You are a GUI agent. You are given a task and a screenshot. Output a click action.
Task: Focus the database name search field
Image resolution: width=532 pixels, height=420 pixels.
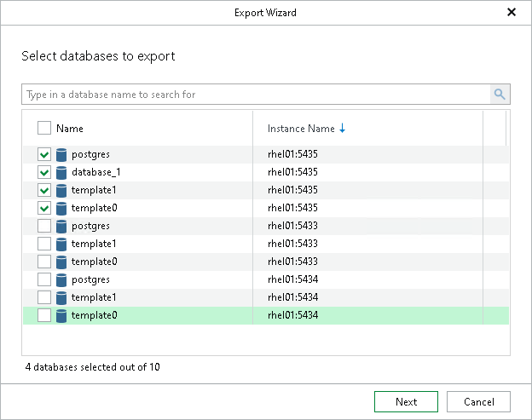pyautogui.click(x=256, y=95)
